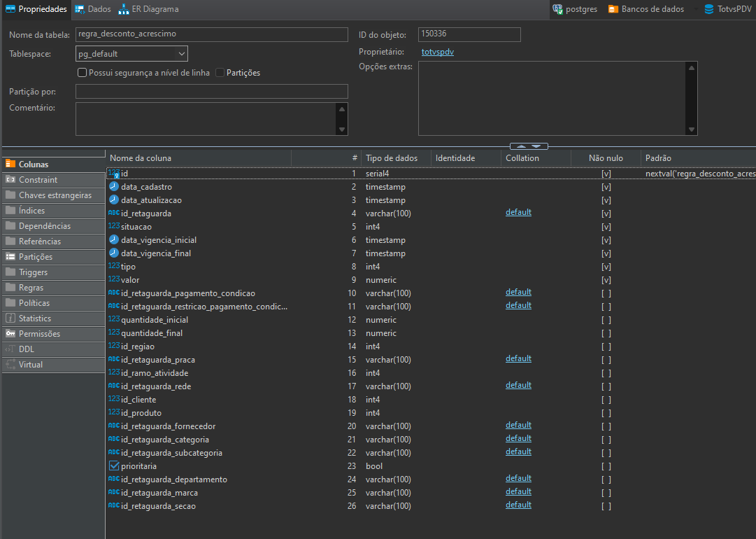The width and height of the screenshot is (756, 539).
Task: Open the Permissões key icon
Action: coord(10,334)
